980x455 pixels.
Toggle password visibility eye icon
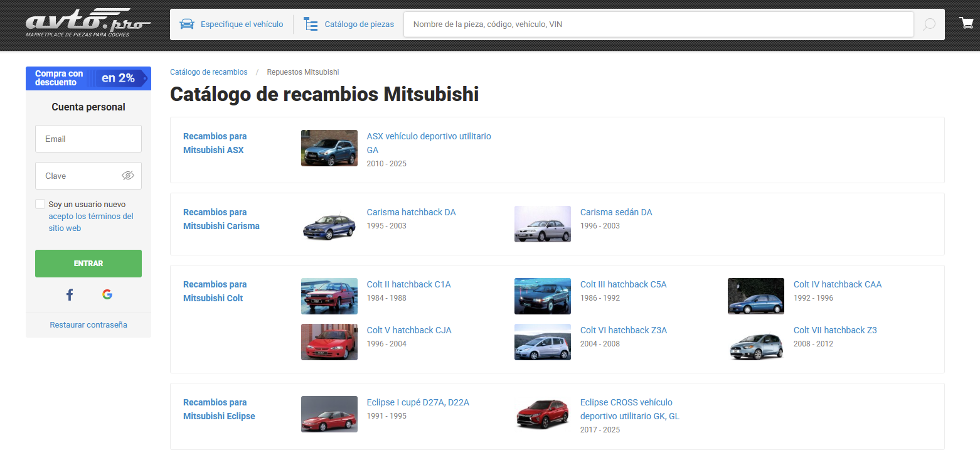point(128,176)
